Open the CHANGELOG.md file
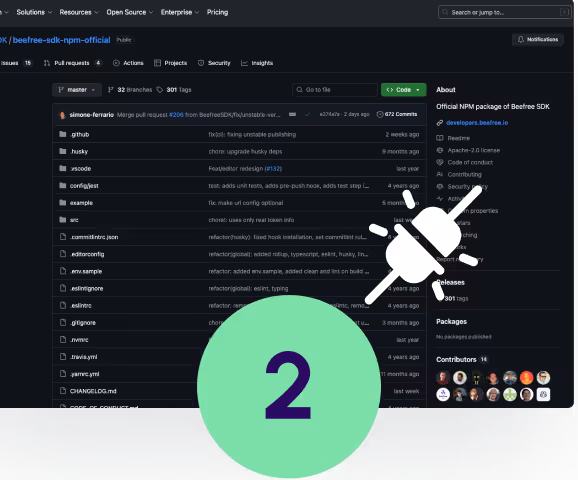 tap(93, 391)
